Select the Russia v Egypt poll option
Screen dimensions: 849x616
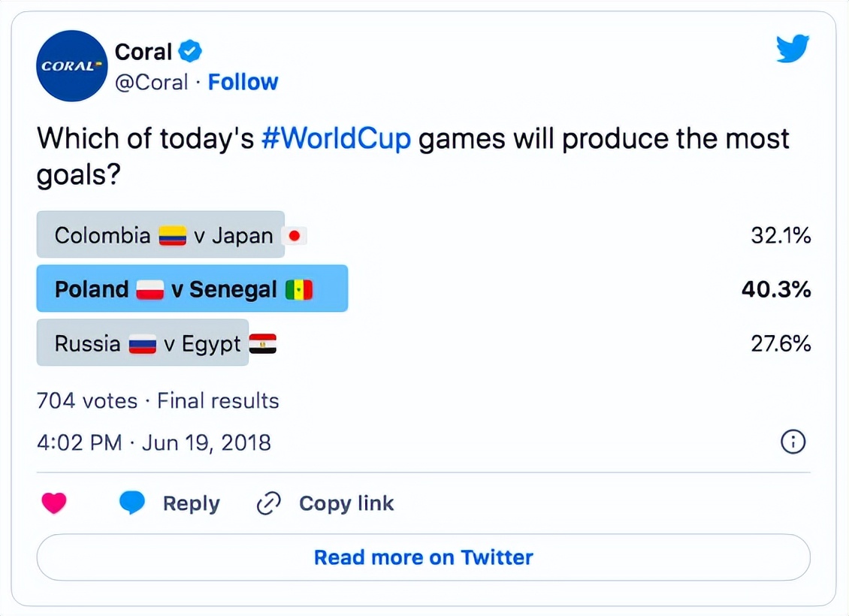coord(141,343)
